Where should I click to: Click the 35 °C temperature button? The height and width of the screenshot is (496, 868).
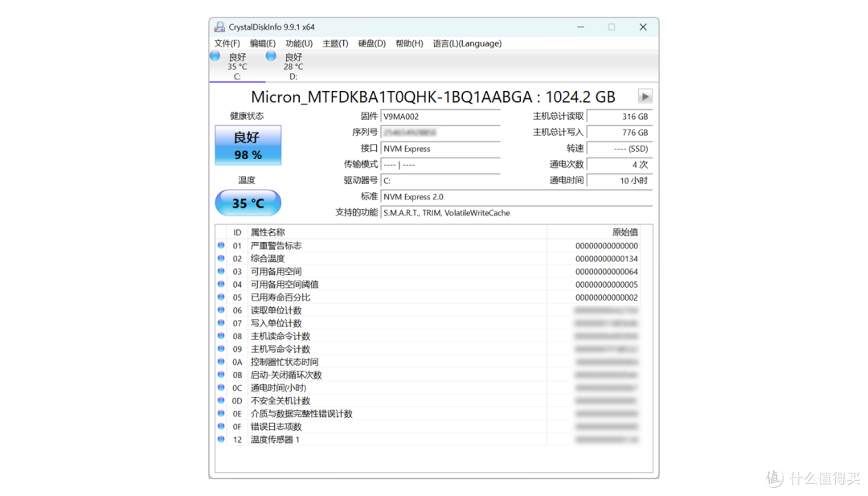pyautogui.click(x=248, y=203)
